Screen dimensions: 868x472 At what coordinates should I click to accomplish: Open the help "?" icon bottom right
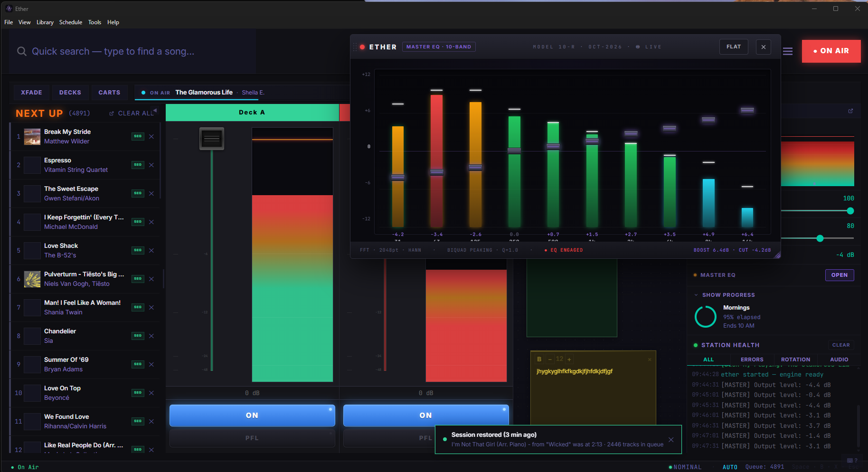point(856,461)
